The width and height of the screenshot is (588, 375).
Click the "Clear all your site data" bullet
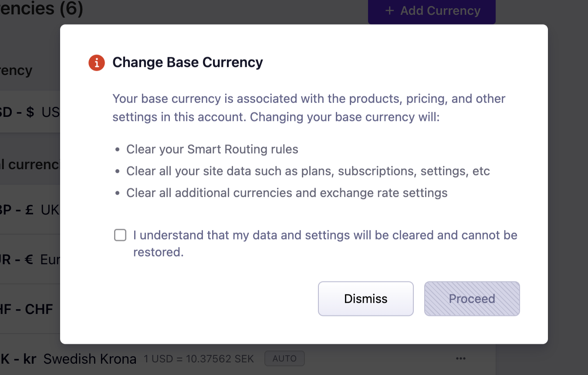click(308, 171)
